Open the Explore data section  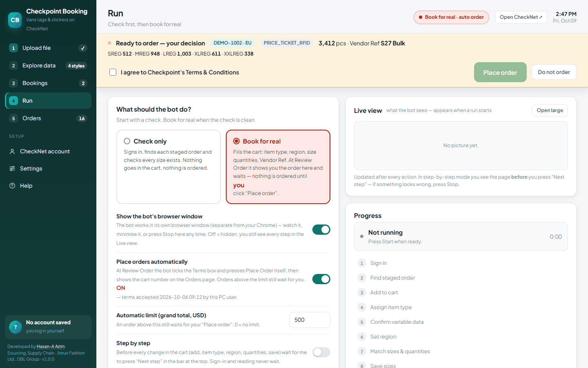pos(48,66)
